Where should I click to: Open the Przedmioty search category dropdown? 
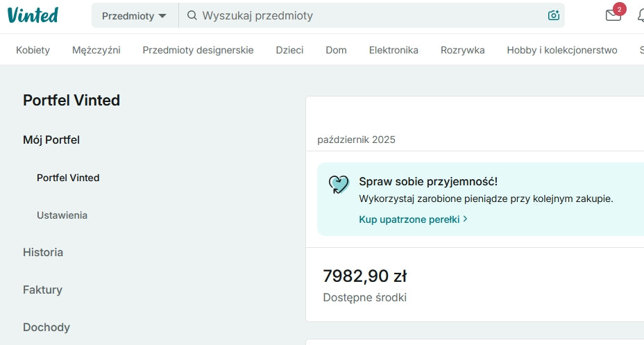pyautogui.click(x=135, y=15)
